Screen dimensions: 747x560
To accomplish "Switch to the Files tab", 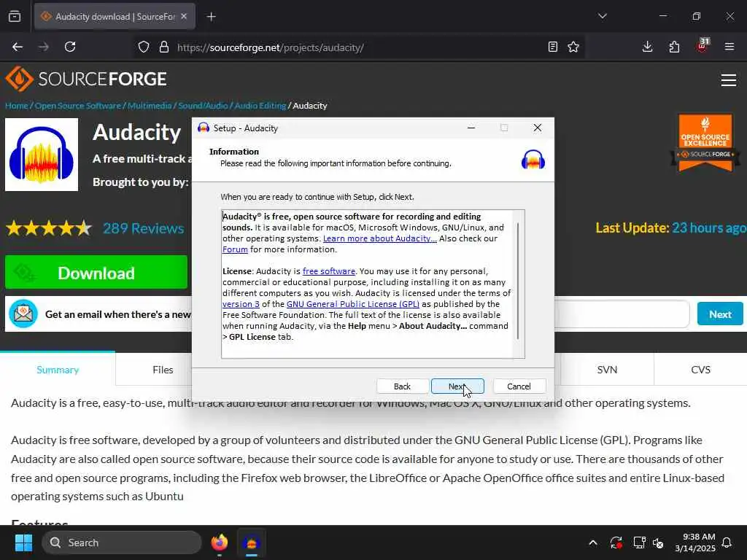I will [163, 370].
